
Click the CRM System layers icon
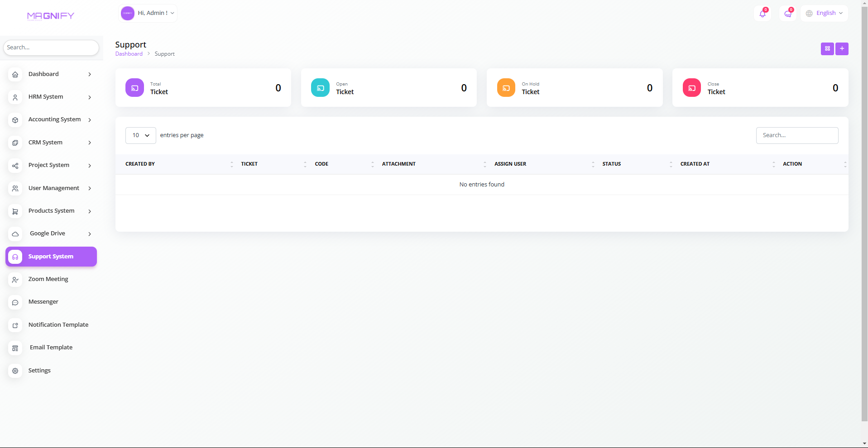click(x=15, y=143)
